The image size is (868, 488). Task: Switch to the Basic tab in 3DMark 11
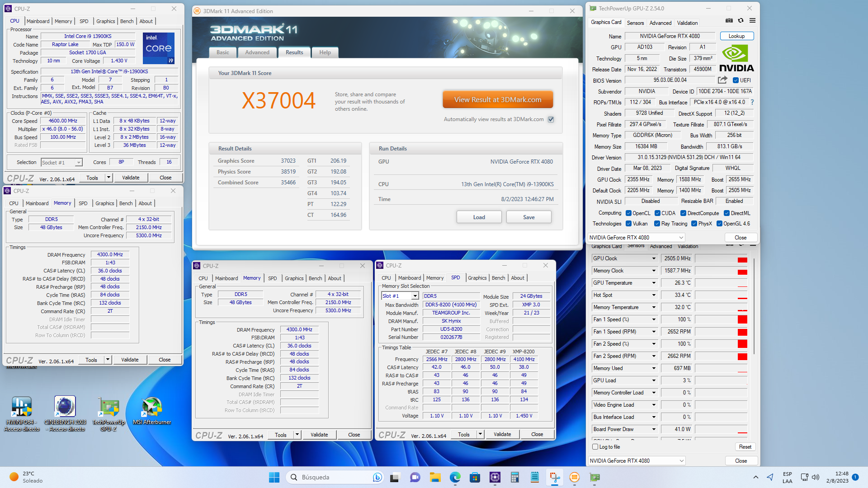tap(223, 52)
